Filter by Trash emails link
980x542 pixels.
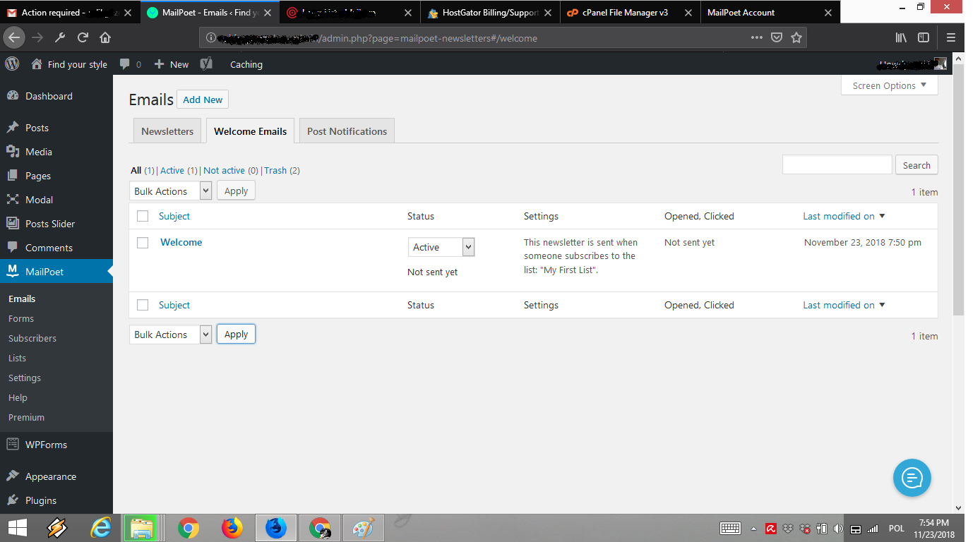tap(275, 170)
